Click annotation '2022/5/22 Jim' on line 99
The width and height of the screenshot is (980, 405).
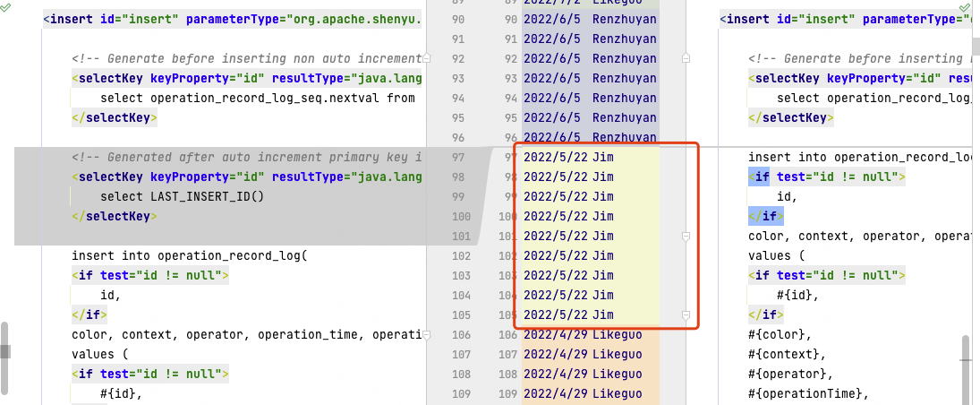click(x=568, y=196)
